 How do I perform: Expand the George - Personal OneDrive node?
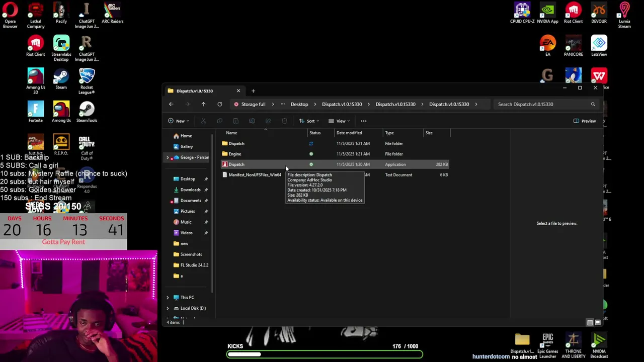[x=168, y=157]
